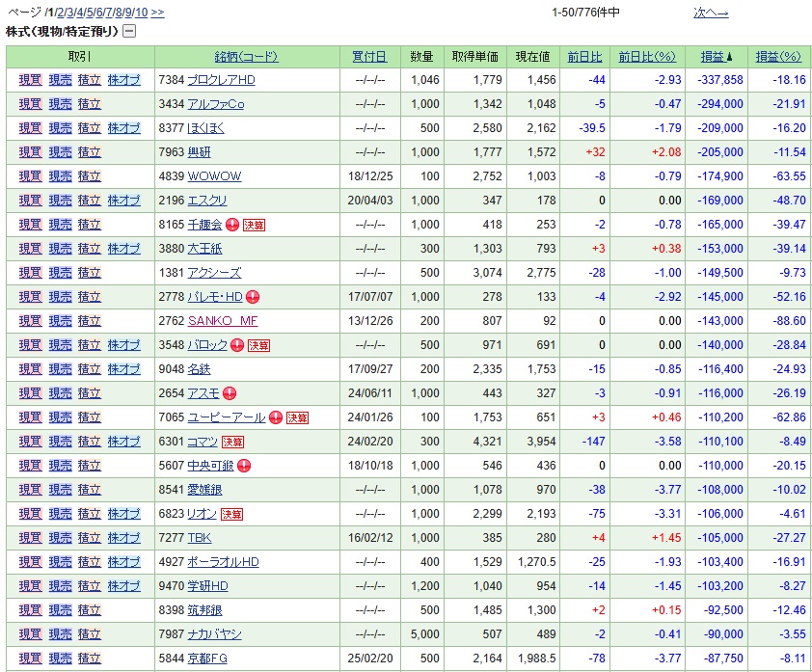Screen dimensions: 812x672
Task: Click the red alert icon beside 千趣会
Action: [x=232, y=225]
